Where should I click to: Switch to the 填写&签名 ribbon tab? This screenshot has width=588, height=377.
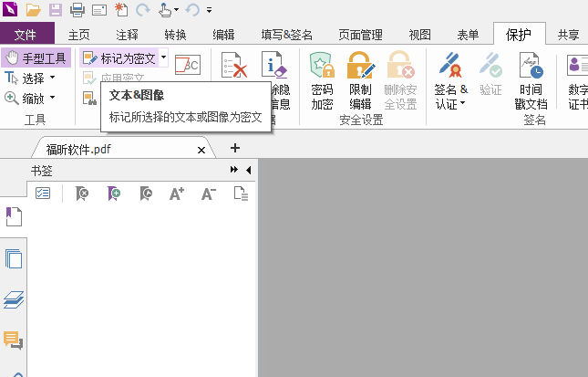tap(287, 35)
